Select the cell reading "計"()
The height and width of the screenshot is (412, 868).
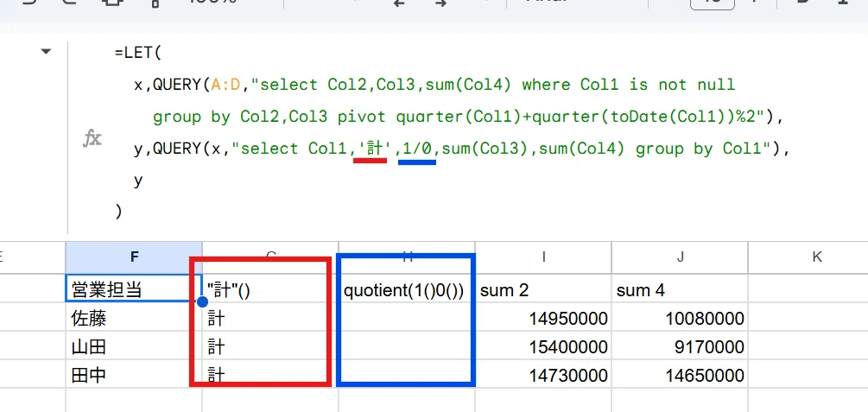(x=270, y=288)
